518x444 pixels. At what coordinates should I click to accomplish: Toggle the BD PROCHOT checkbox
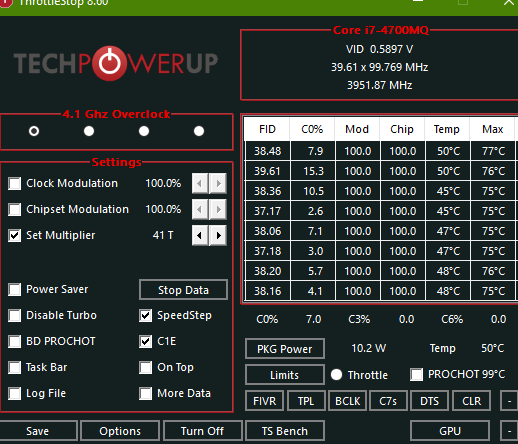[15, 341]
